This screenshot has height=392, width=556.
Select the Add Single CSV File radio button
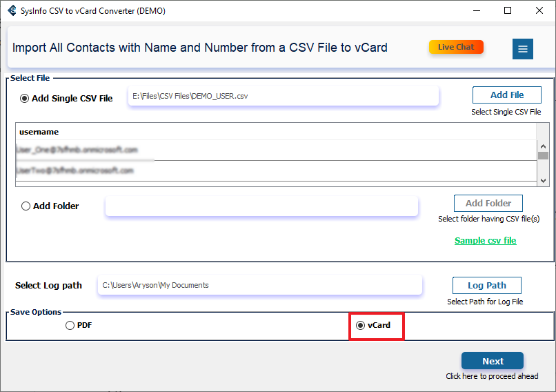[x=24, y=98]
